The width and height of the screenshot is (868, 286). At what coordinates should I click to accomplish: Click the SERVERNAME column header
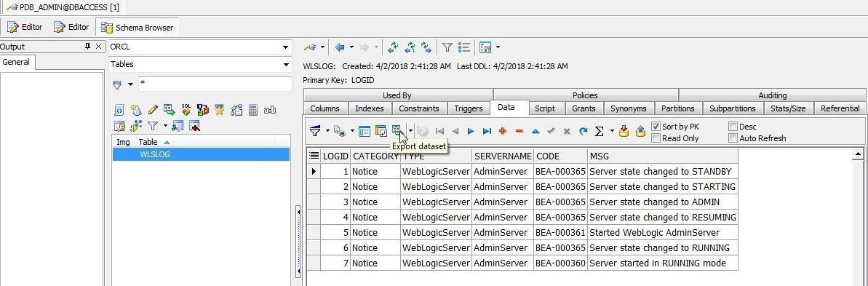503,156
